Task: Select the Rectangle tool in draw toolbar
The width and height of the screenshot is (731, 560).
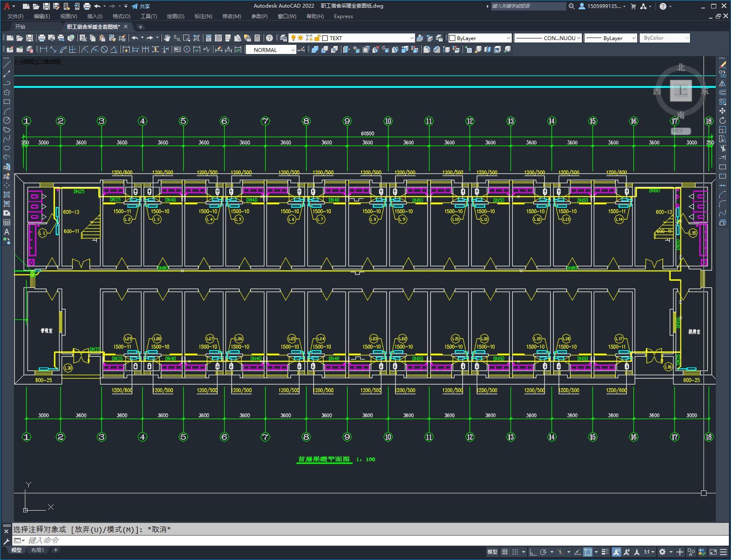Action: (x=7, y=102)
